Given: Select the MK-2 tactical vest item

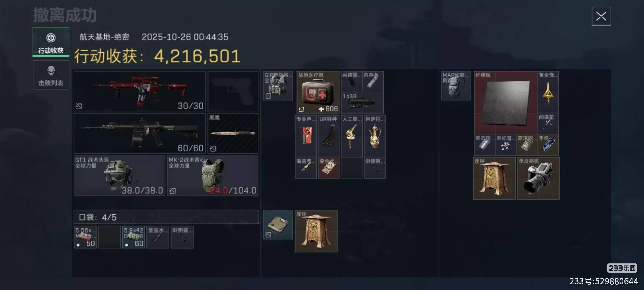Looking at the screenshot, I should (213, 176).
